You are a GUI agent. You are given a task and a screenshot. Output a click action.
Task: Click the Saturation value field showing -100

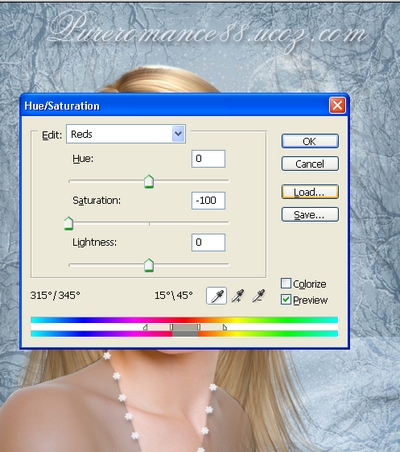pyautogui.click(x=208, y=201)
